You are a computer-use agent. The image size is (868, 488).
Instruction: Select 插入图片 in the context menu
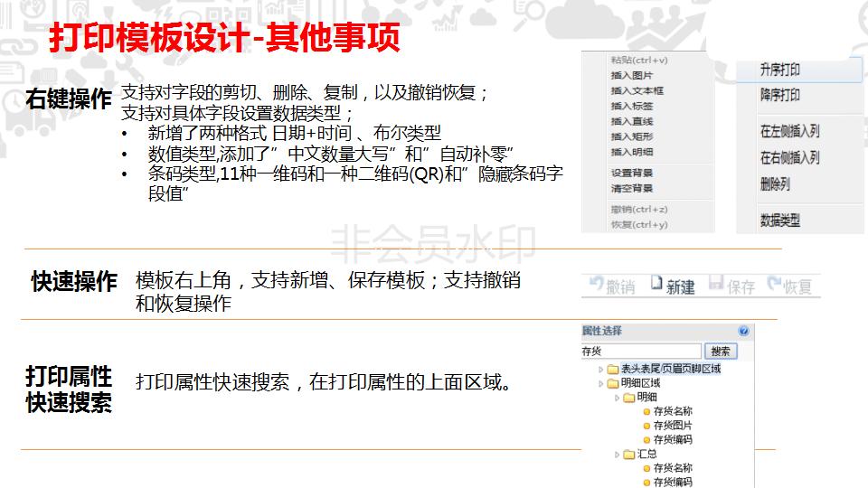[632, 75]
